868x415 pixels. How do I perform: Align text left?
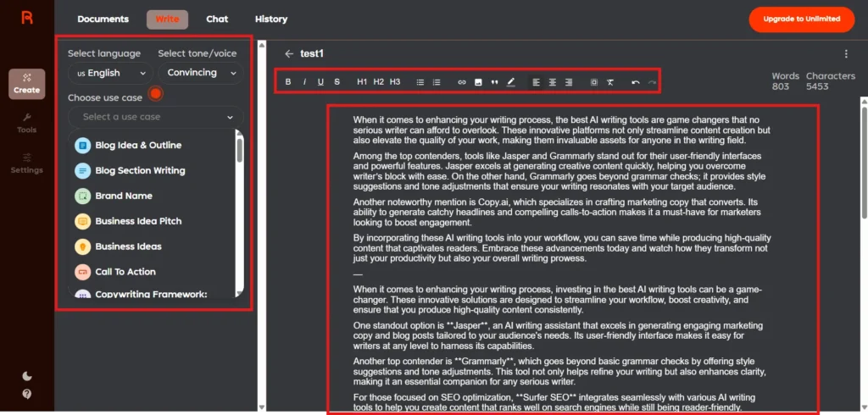[536, 82]
